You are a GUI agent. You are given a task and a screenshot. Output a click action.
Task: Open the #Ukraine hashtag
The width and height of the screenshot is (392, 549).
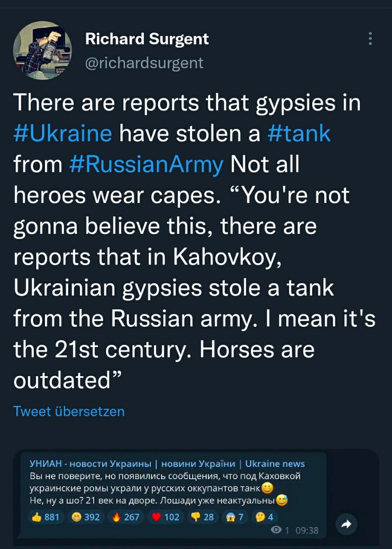[63, 133]
